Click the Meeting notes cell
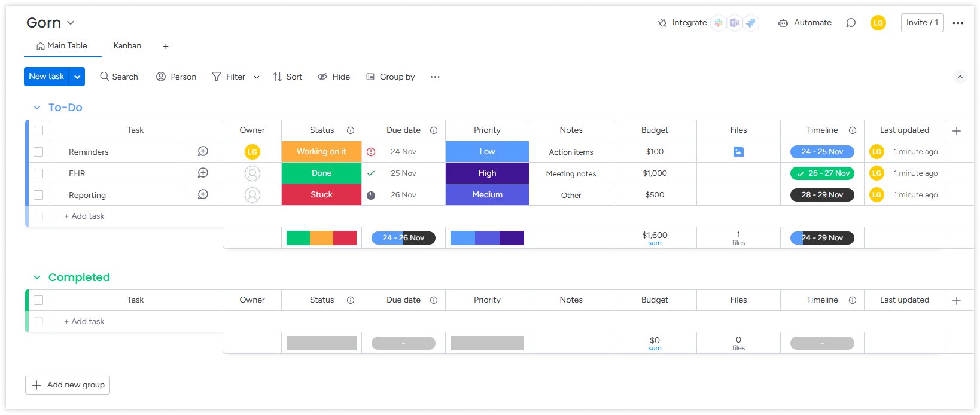This screenshot has width=980, height=415. pos(571,173)
